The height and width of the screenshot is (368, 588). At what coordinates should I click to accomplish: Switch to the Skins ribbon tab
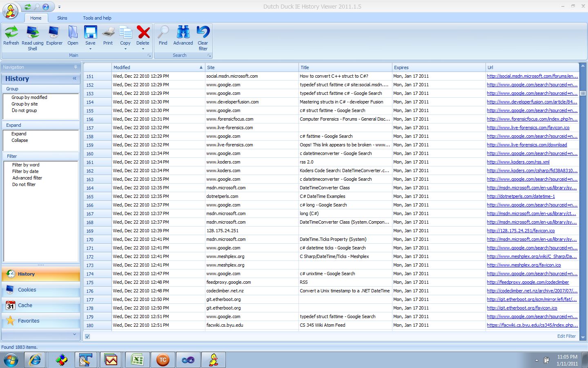[x=62, y=18]
